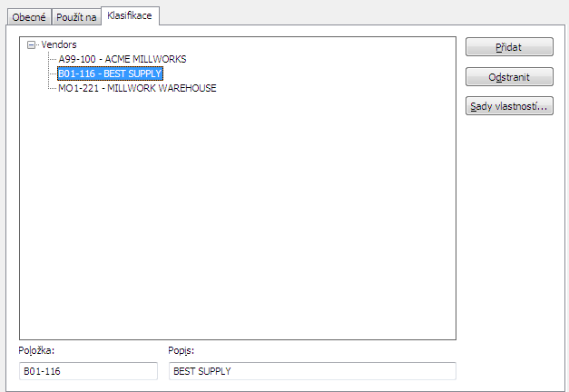Focus the Položka input field

[88, 371]
